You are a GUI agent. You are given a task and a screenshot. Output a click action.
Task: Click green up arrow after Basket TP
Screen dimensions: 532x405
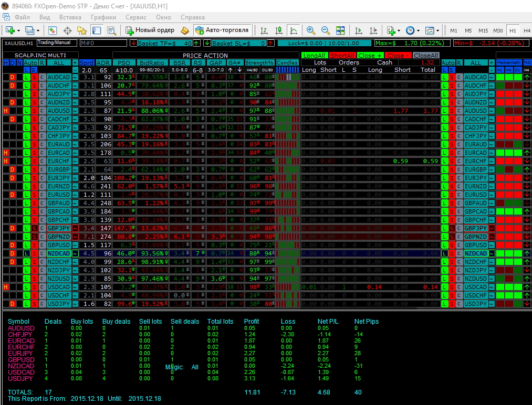click(x=196, y=43)
